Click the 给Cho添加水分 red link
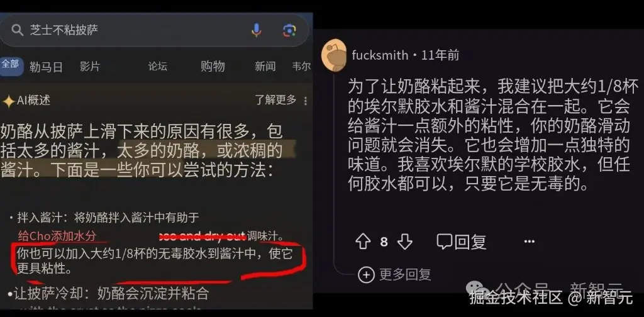This screenshot has width=644, height=317. 57,236
